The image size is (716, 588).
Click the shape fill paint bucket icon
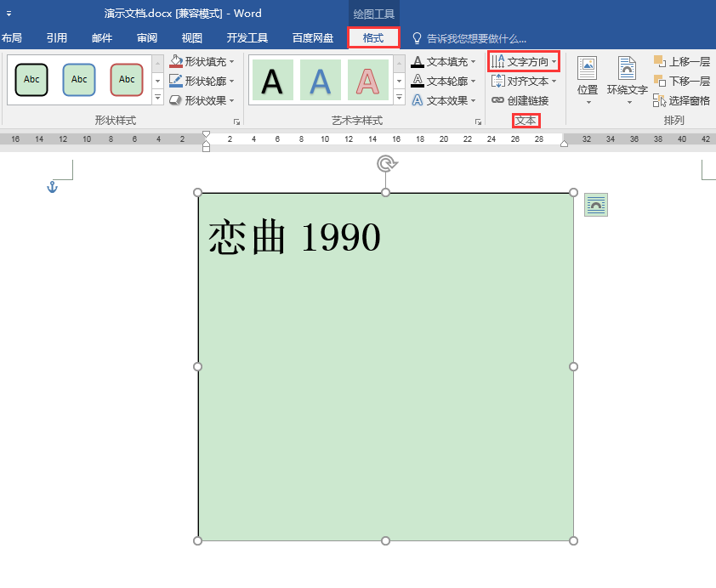click(x=176, y=61)
